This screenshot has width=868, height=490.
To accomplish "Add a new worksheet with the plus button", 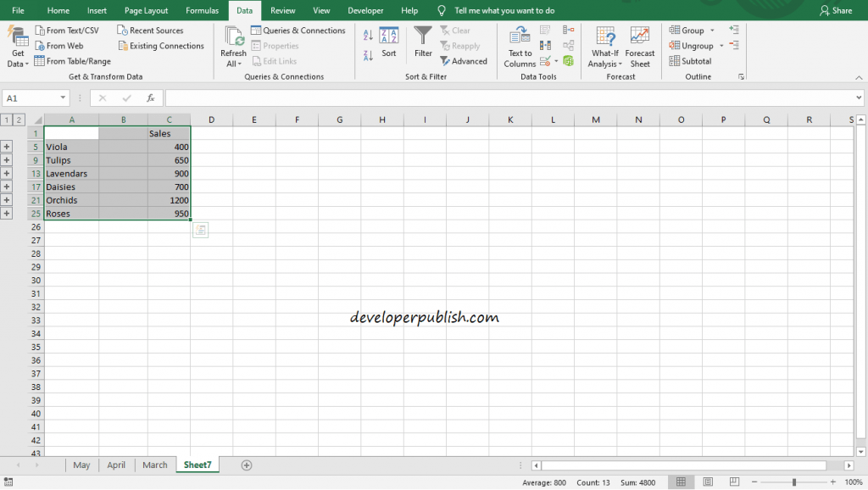I will pyautogui.click(x=246, y=465).
